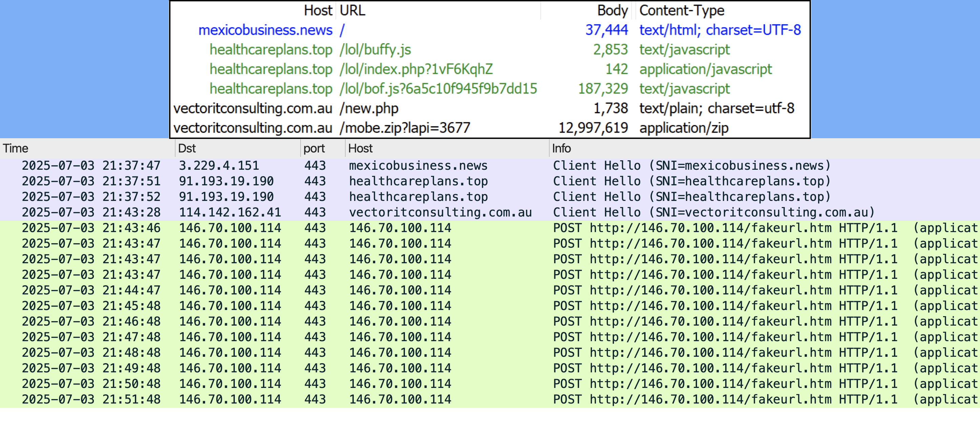Click the text/html; charset=UTF-8 content type
The image size is (980, 433).
click(x=720, y=30)
